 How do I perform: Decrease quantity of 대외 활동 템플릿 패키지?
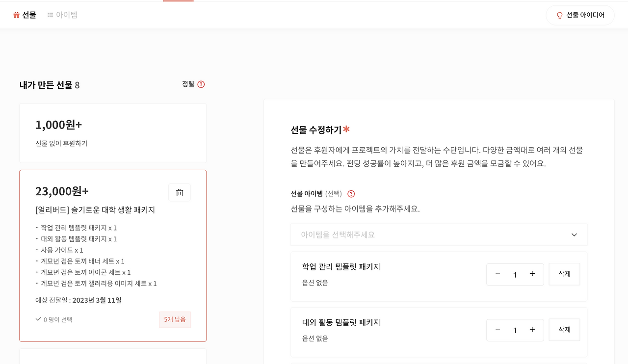pos(497,330)
